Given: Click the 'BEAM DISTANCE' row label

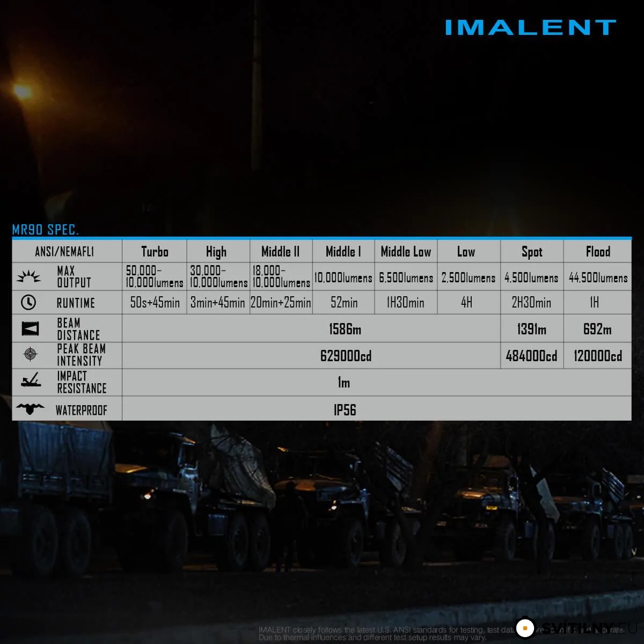Looking at the screenshot, I should click(78, 328).
